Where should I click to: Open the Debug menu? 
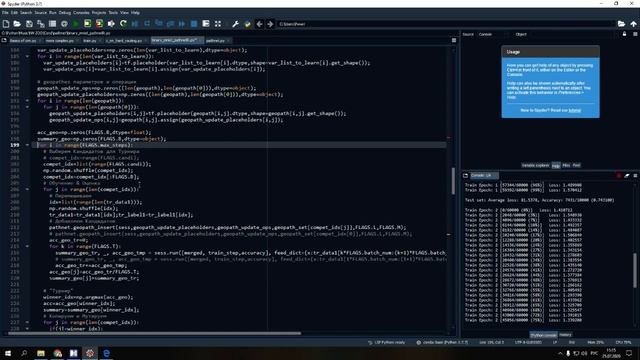[64, 13]
